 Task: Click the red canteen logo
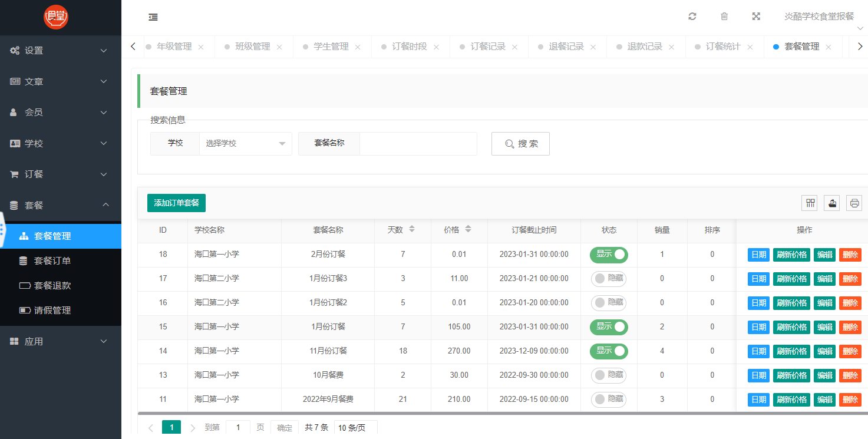56,17
